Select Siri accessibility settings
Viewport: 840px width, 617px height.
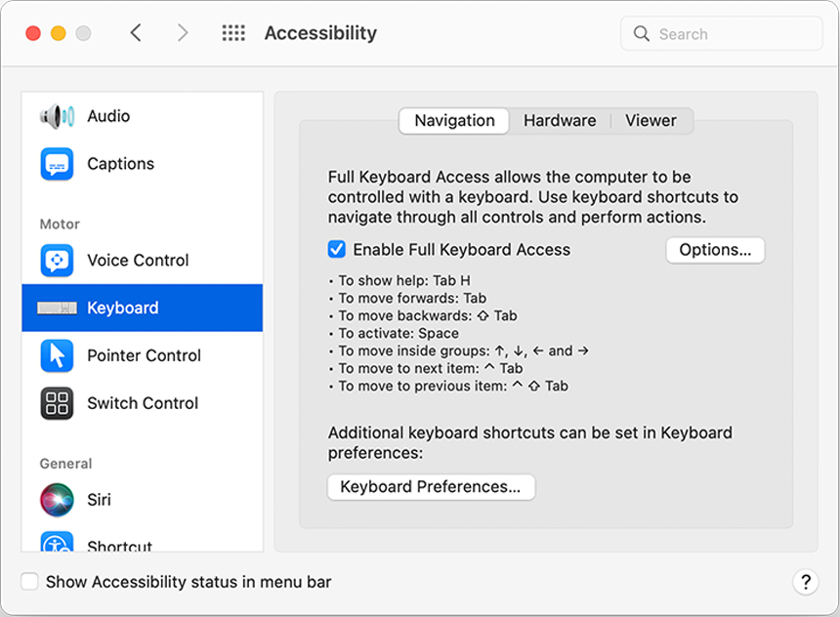(x=99, y=500)
